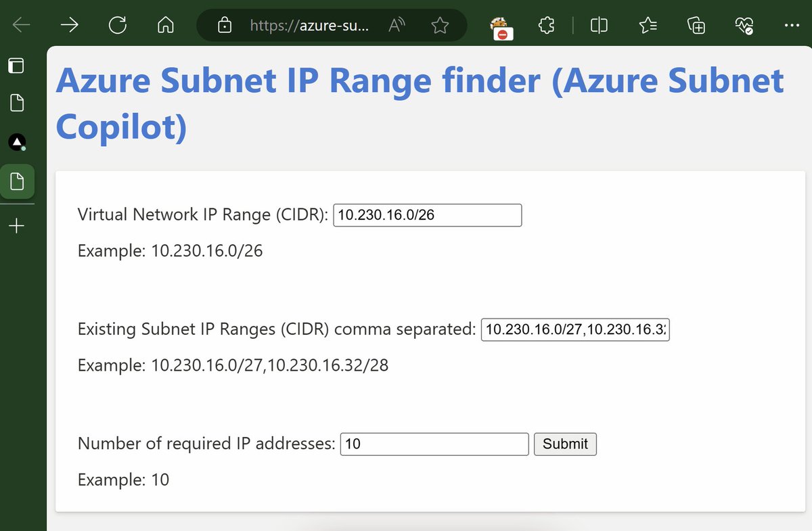This screenshot has width=812, height=531.
Task: Open the Extensions puzzle piece menu
Action: 547,26
